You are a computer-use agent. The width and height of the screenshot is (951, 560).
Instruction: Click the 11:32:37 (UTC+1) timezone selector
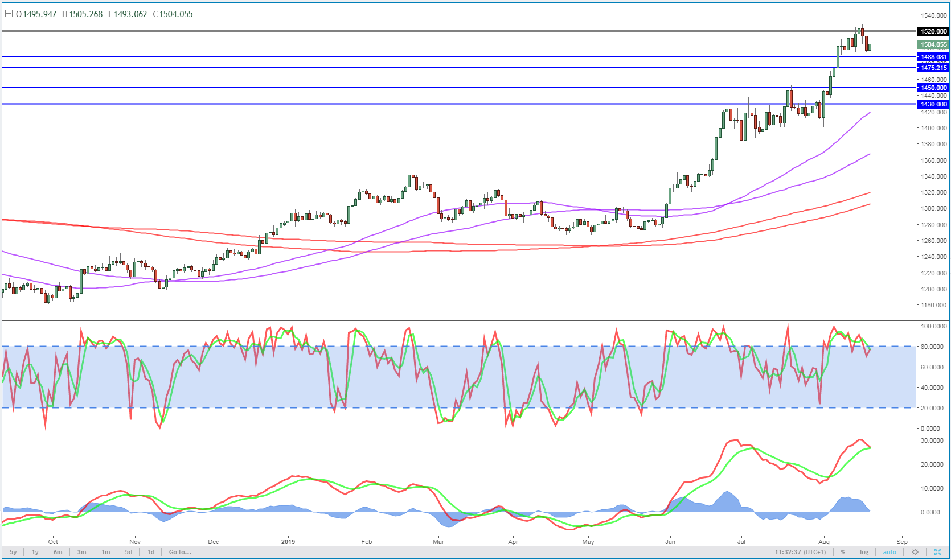pos(800,552)
